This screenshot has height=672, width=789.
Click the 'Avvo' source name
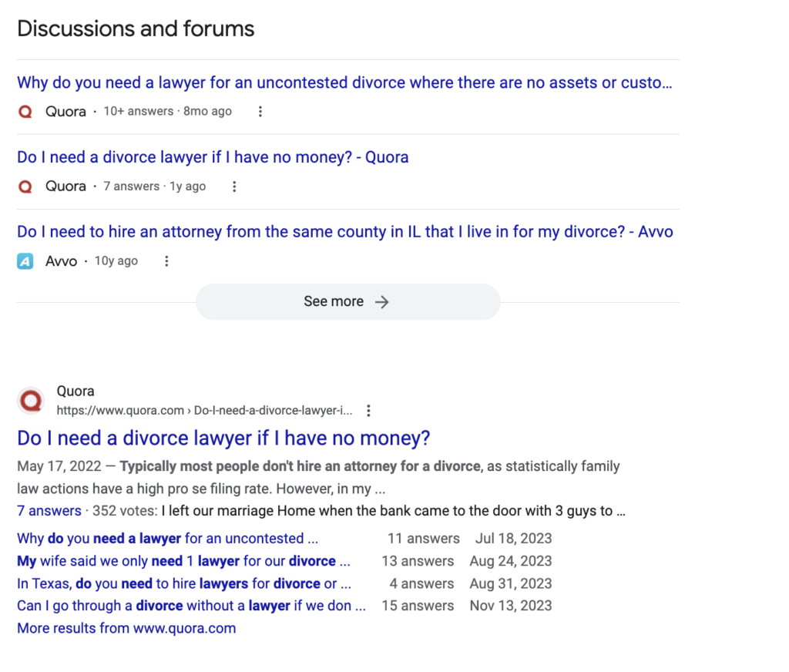tap(62, 261)
